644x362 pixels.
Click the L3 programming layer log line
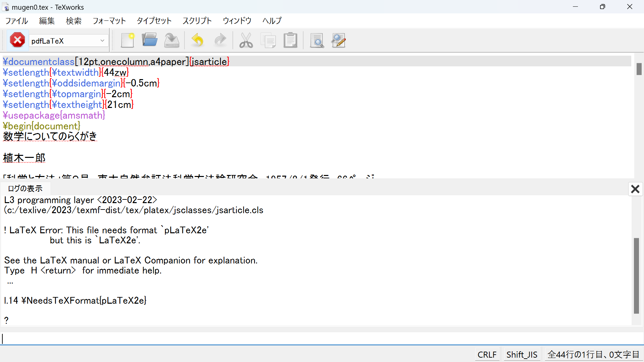80,200
